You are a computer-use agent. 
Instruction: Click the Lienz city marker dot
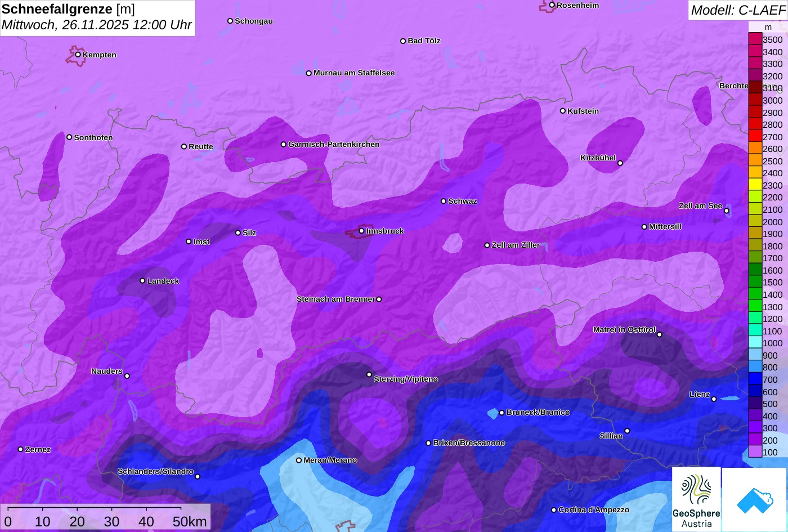point(714,399)
